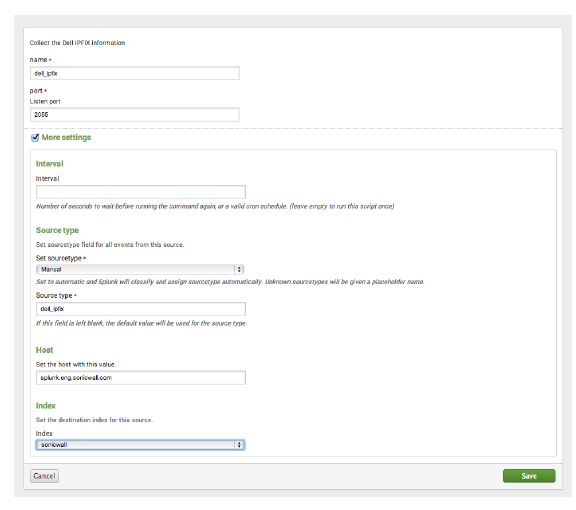This screenshot has width=576, height=510.
Task: Focus the Host value text field
Action: pos(141,377)
